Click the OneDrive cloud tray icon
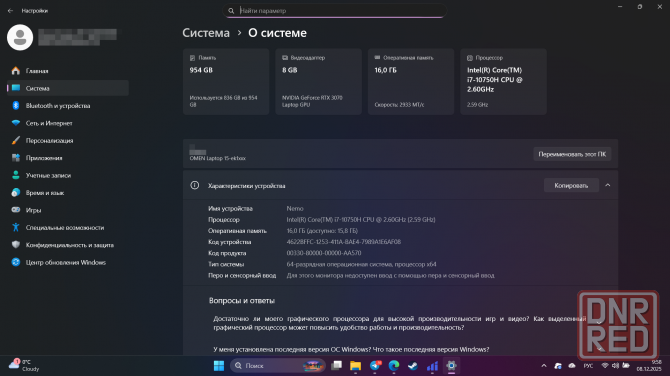 [x=572, y=366]
